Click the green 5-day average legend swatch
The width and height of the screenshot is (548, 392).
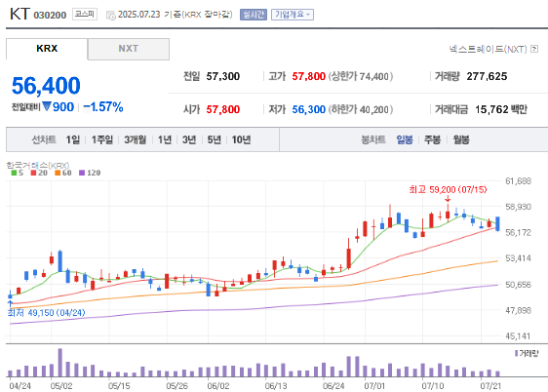pyautogui.click(x=14, y=173)
